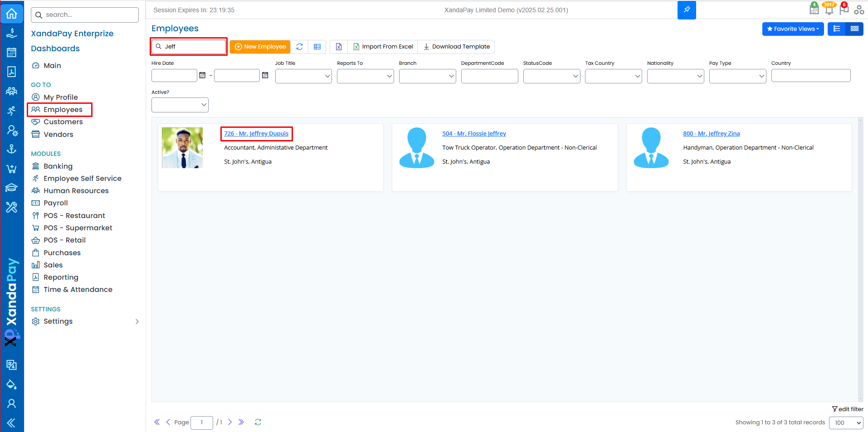Viewport: 868px width, 432px height.
Task: Focus the sidebar search box
Action: click(x=85, y=15)
